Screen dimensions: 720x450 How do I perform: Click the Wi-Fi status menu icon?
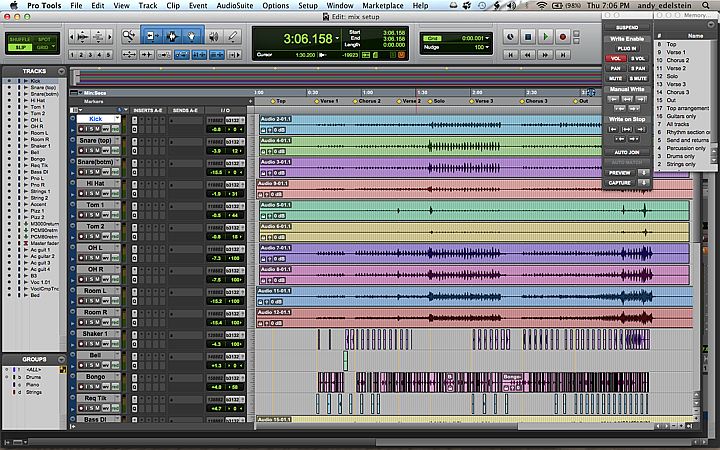click(541, 6)
